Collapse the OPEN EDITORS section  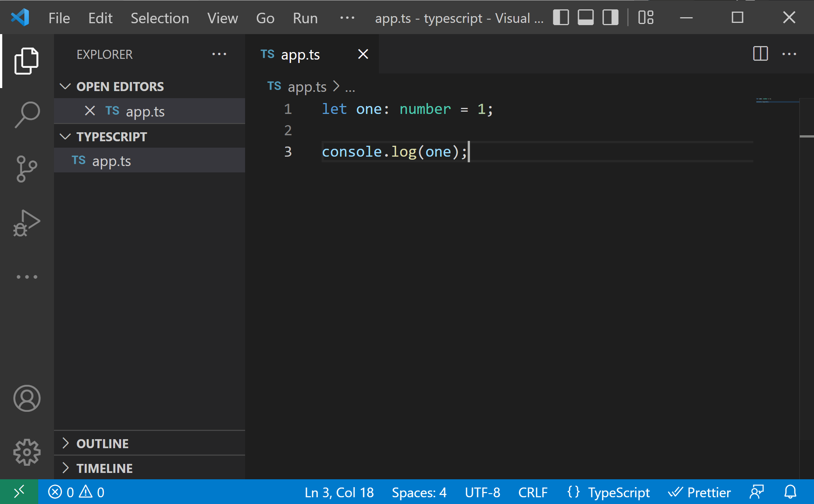pyautogui.click(x=66, y=87)
